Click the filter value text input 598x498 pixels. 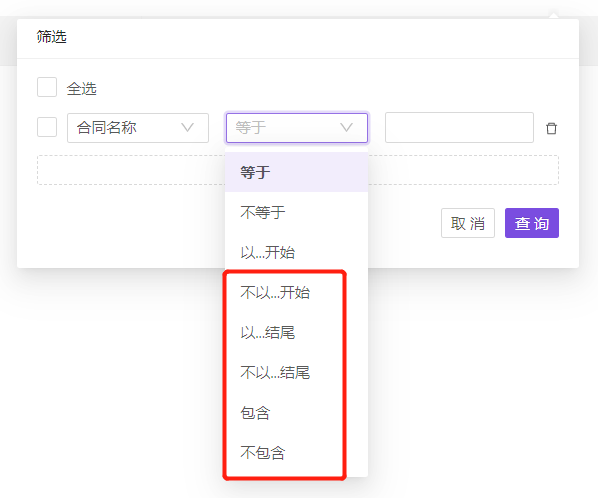pyautogui.click(x=459, y=127)
